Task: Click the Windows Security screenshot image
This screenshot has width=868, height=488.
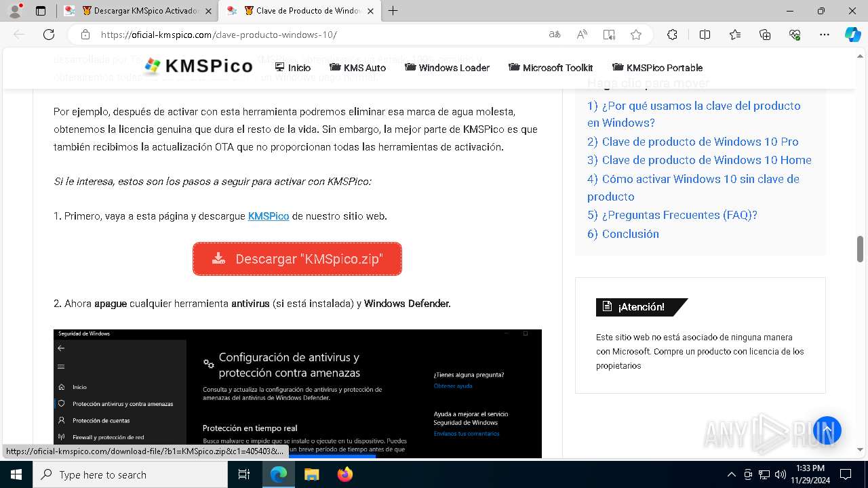Action: [298, 393]
